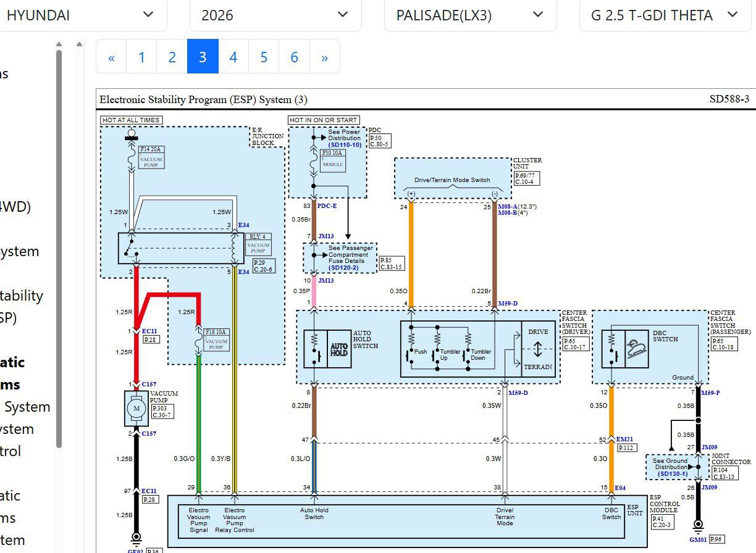Click the Drive/Terrain up-down arrow symbol
The image size is (756, 553).
[x=538, y=349]
